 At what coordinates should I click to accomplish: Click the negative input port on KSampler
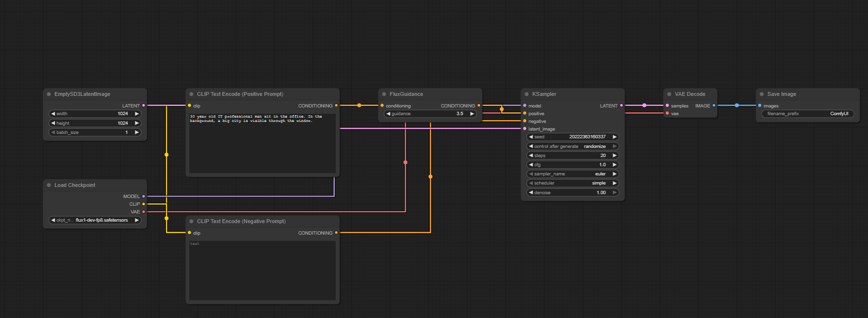coord(525,121)
